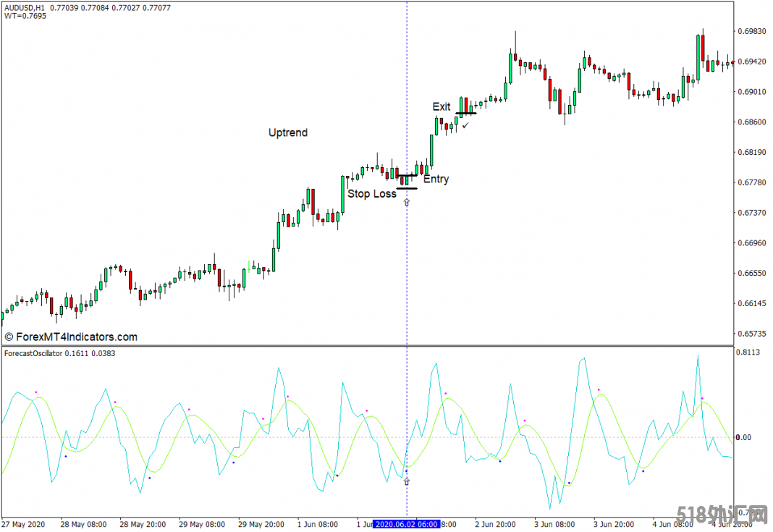Click the up arrow in the oscillator pane
The width and height of the screenshot is (773, 532).
406,481
